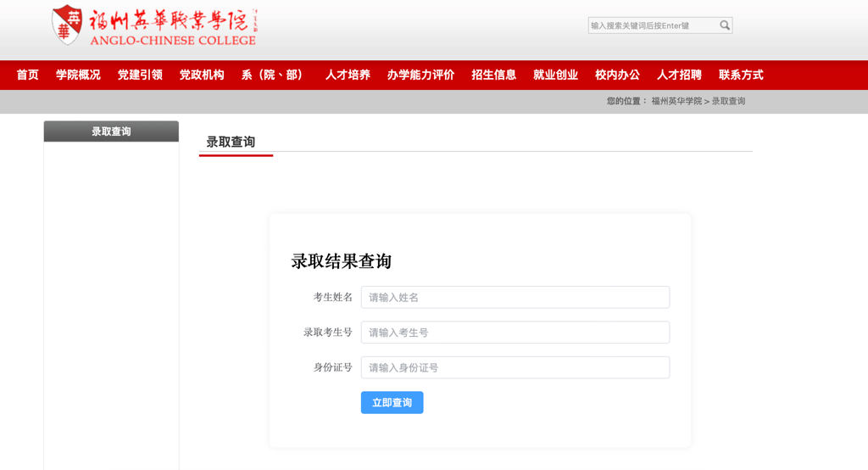Focus the 身份证号 ID number field

tap(515, 367)
